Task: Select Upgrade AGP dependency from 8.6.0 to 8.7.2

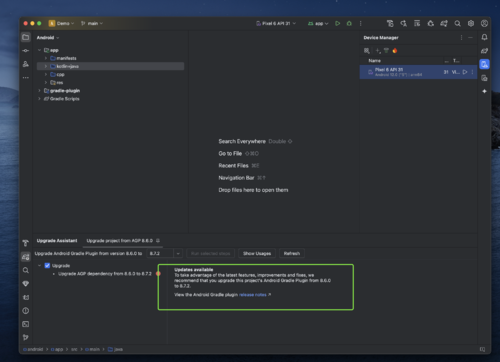Action: point(105,274)
